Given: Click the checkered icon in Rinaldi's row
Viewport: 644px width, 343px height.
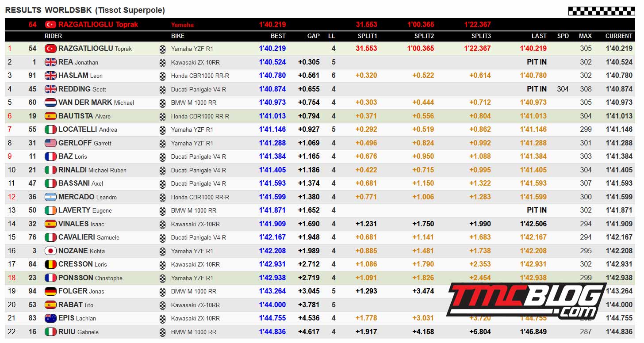Looking at the screenshot, I should (x=162, y=170).
